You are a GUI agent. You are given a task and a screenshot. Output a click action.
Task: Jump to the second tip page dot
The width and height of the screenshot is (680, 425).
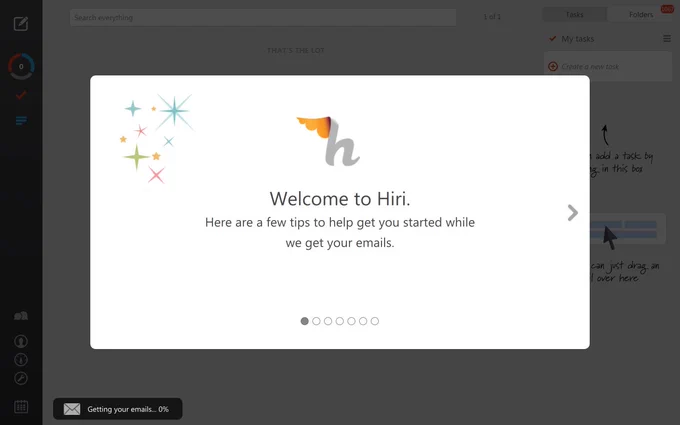tap(316, 321)
